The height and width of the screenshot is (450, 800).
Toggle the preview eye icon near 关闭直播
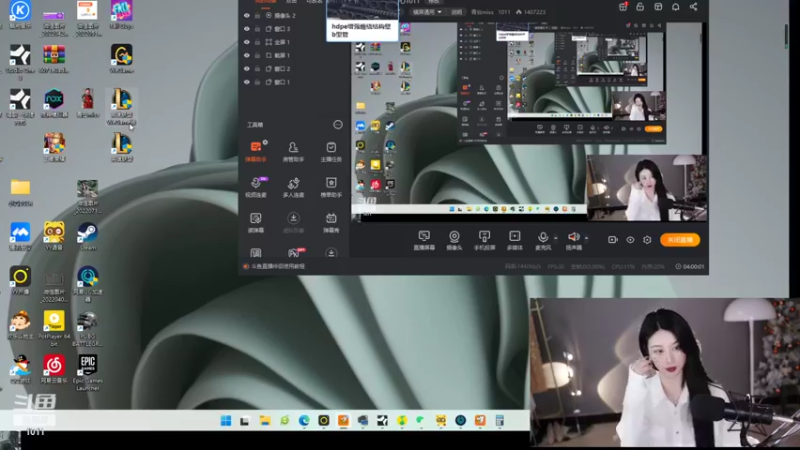point(630,240)
